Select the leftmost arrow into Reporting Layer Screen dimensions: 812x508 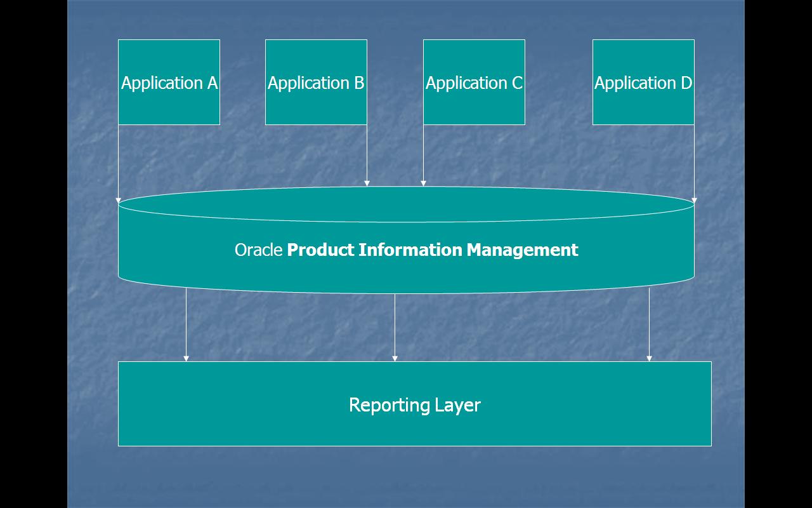point(185,324)
